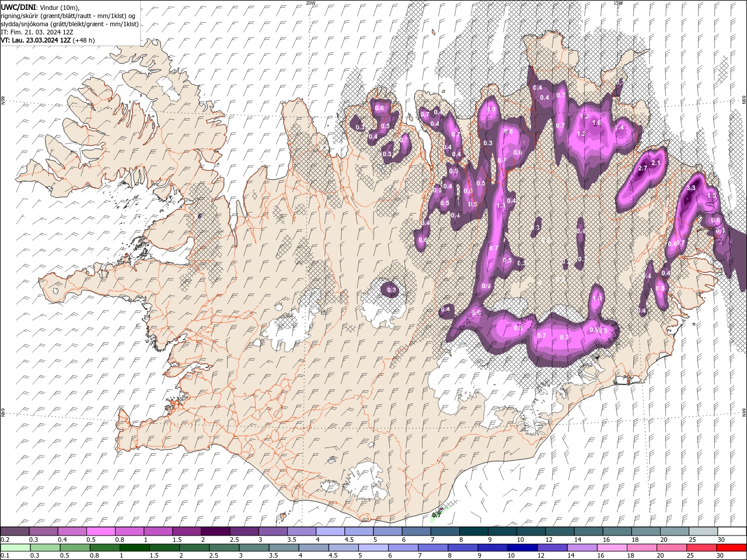Click the 20W longitude label
Screen dimensions: 747x560
310,3
